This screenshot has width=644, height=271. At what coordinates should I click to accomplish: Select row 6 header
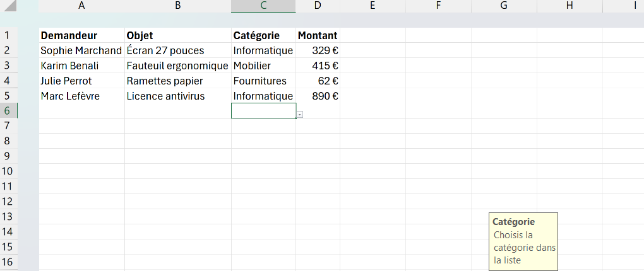click(x=9, y=111)
